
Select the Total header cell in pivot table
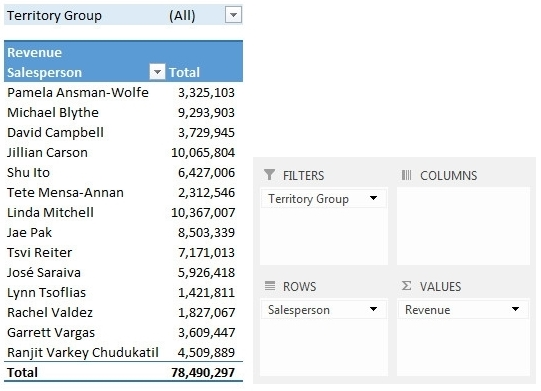point(185,72)
